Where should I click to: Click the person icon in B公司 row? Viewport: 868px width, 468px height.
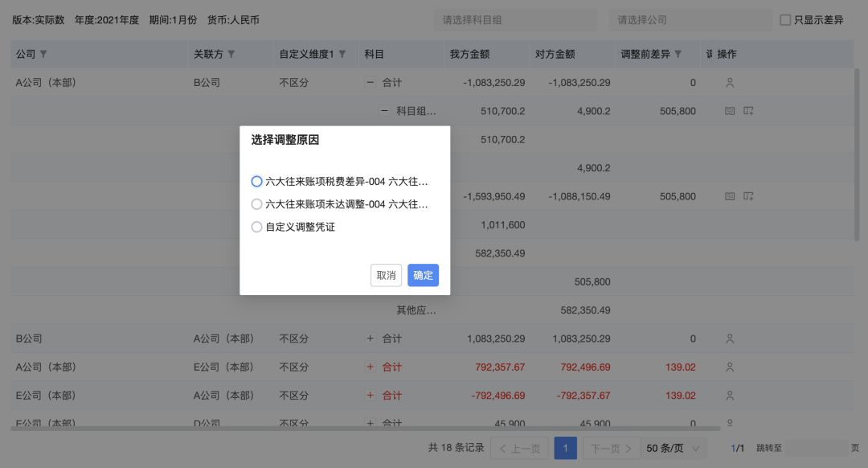click(730, 339)
